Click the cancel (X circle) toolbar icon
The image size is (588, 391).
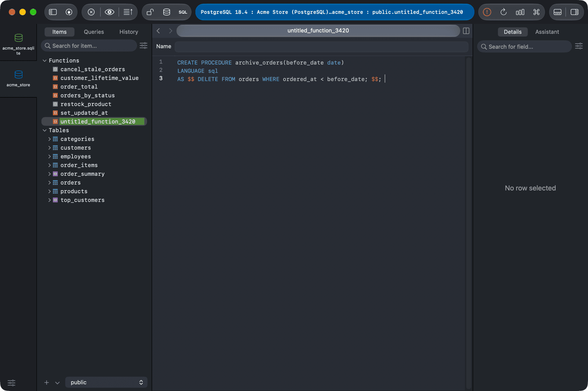[91, 12]
